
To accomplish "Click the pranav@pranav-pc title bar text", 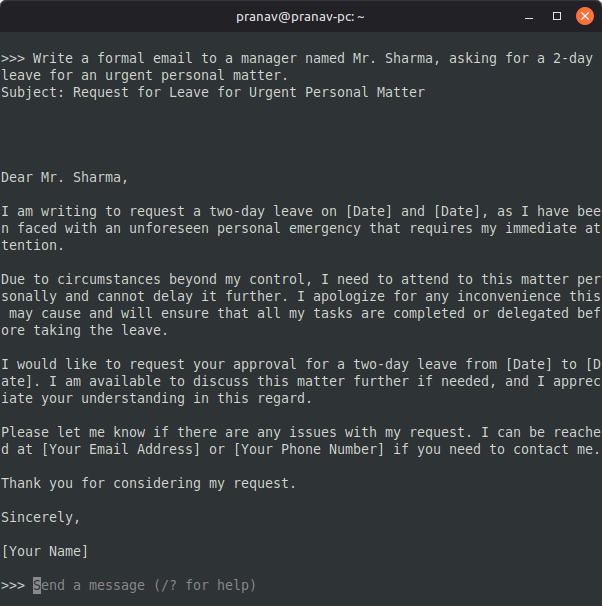I will point(300,16).
